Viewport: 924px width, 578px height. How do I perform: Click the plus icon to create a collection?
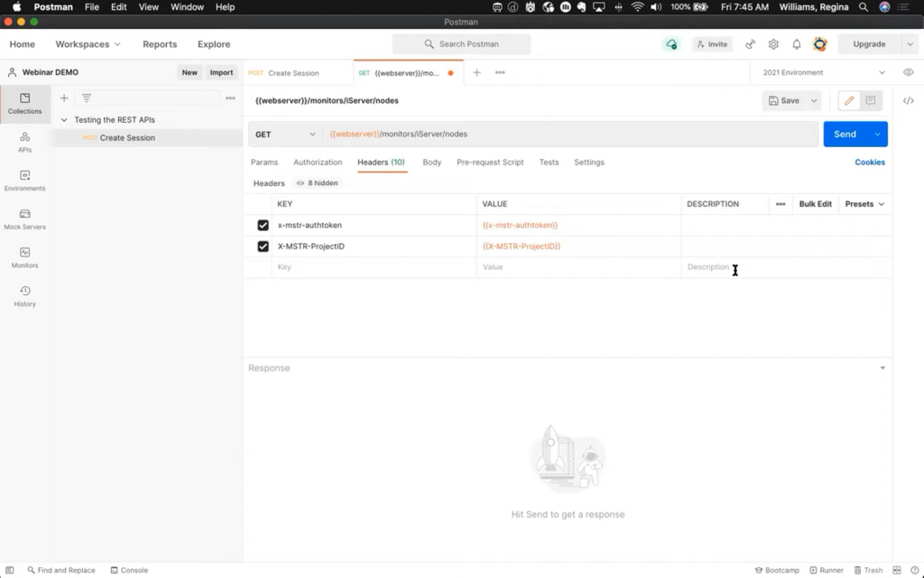[x=64, y=98]
